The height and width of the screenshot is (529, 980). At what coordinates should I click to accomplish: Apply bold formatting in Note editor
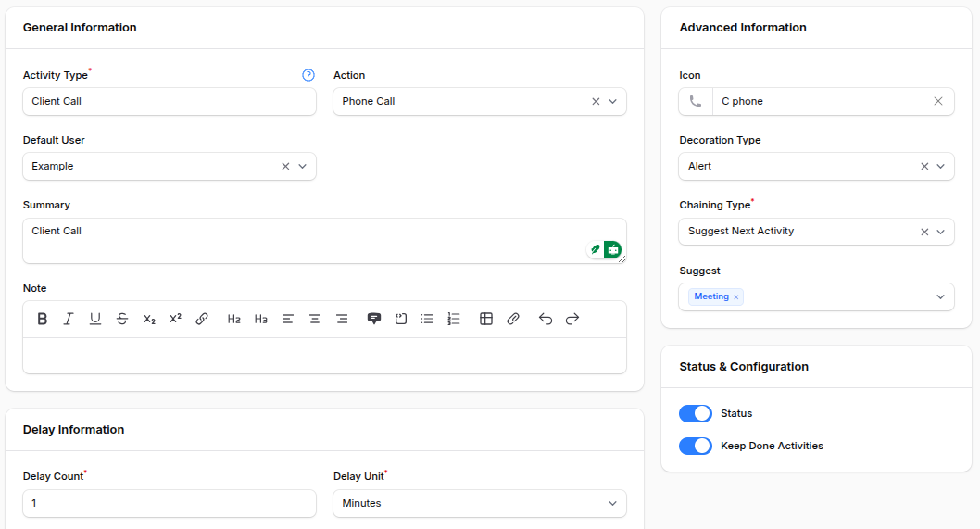click(x=42, y=319)
